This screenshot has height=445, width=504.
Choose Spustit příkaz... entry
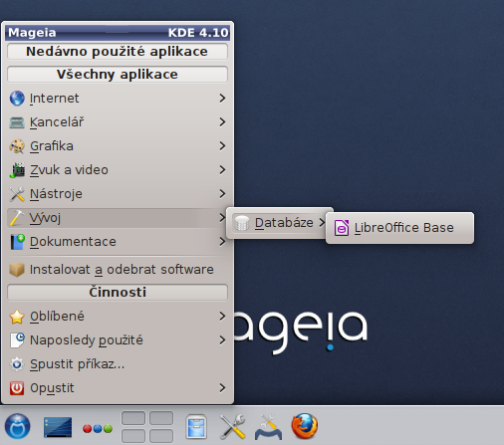point(118,364)
